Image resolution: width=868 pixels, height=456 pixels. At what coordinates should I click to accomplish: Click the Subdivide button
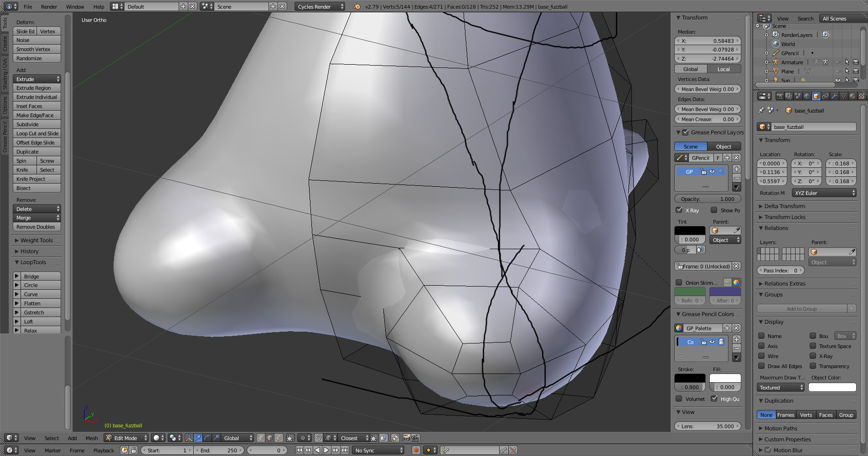pyautogui.click(x=37, y=124)
